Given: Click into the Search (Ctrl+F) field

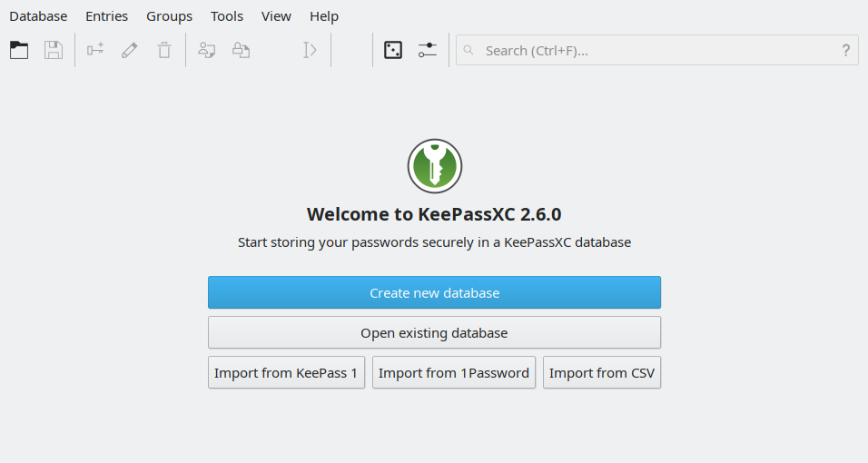Looking at the screenshot, I should pyautogui.click(x=657, y=50).
